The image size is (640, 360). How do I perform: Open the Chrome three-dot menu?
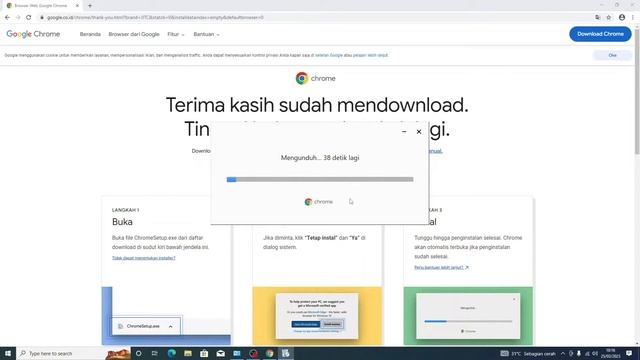[633, 18]
